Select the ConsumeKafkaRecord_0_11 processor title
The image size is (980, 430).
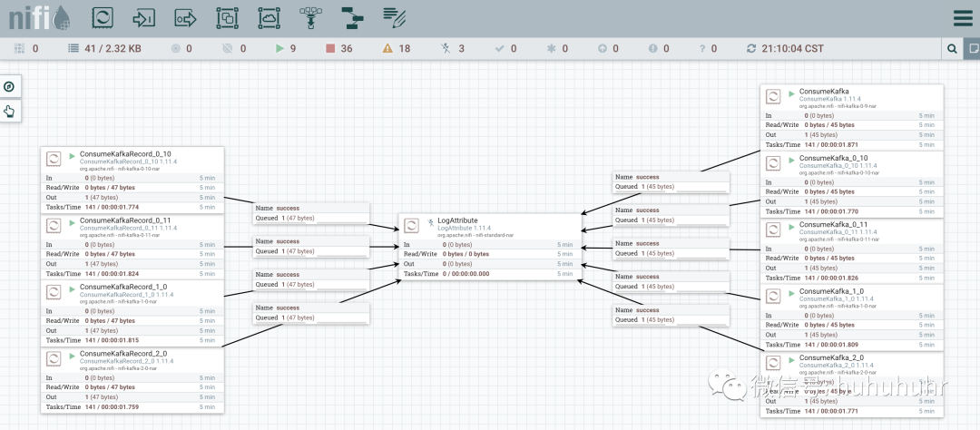click(125, 220)
